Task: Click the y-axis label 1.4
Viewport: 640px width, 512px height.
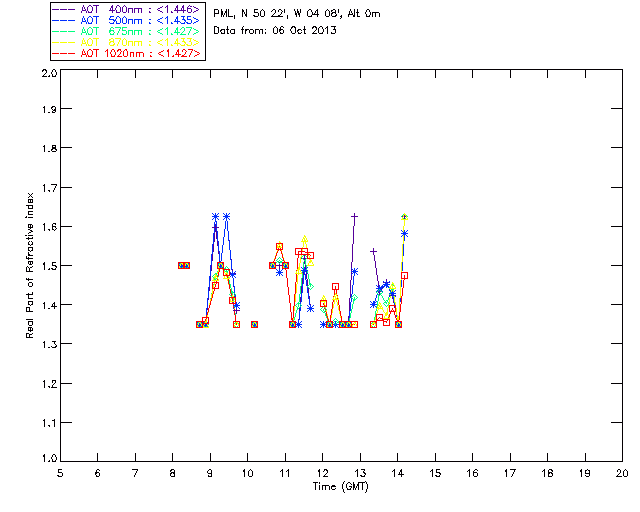Action: (49, 305)
